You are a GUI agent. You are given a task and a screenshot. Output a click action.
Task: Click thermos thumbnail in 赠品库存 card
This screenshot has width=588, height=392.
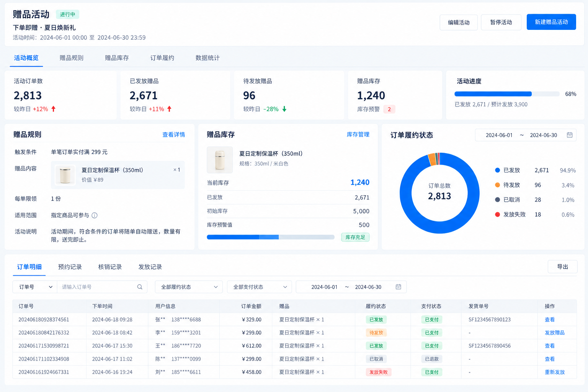click(x=220, y=160)
